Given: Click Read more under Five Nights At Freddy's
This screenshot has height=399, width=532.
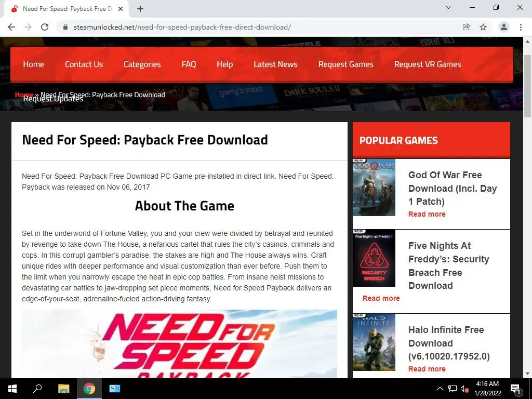Looking at the screenshot, I should (x=381, y=298).
